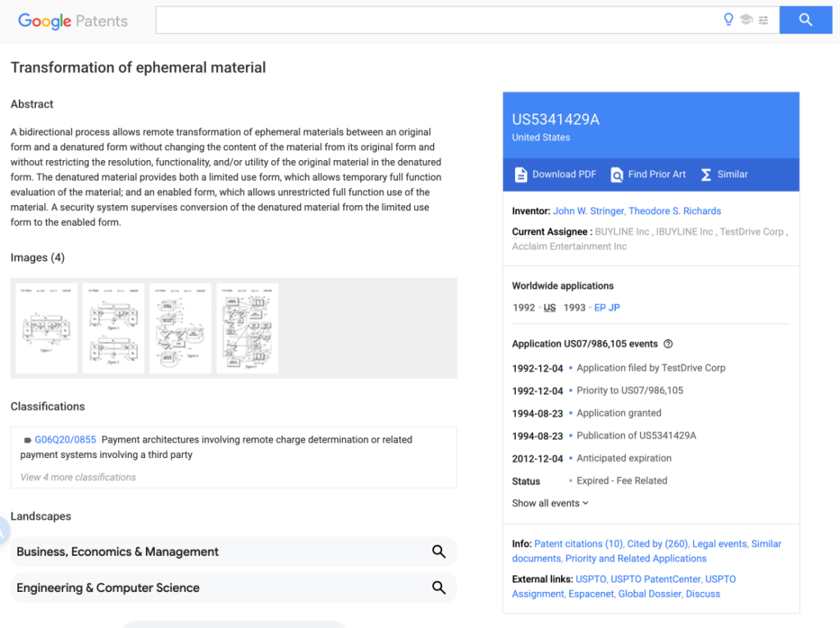Screen dimensions: 840x628
Task: Click the Find Prior Art label
Action: point(657,174)
